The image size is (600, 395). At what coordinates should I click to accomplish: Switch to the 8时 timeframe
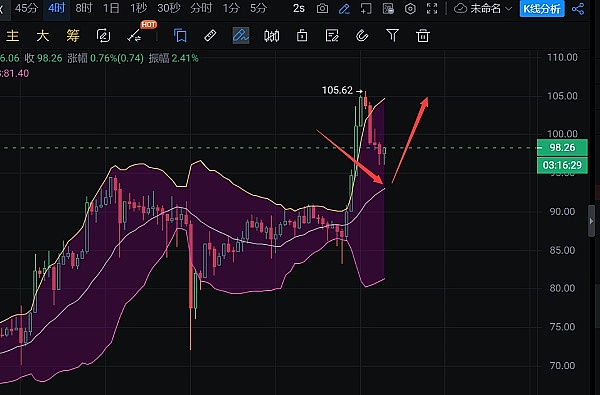84,8
